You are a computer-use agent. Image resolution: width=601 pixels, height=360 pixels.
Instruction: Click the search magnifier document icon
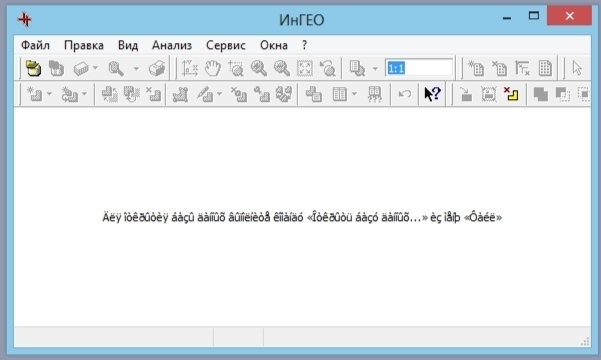tap(116, 68)
